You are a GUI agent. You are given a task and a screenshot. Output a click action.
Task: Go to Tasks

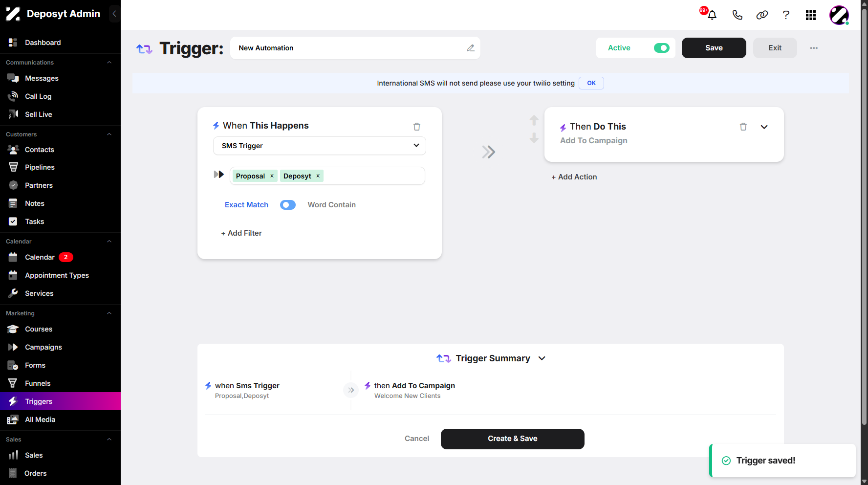tap(60, 221)
